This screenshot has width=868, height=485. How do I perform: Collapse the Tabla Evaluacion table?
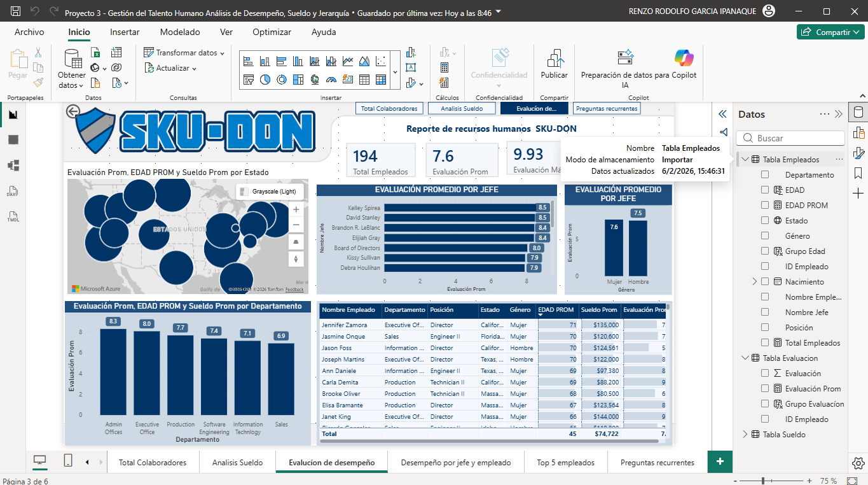click(745, 358)
